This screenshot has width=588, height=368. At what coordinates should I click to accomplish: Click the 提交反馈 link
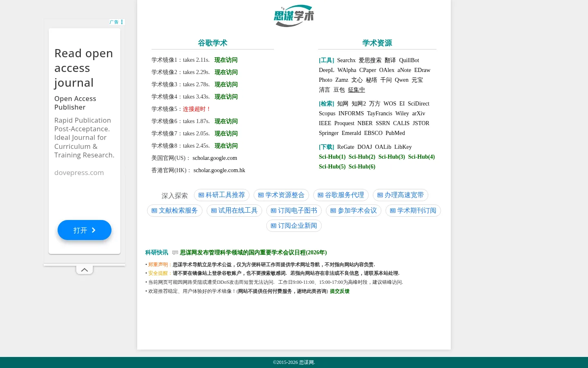pyautogui.click(x=340, y=292)
